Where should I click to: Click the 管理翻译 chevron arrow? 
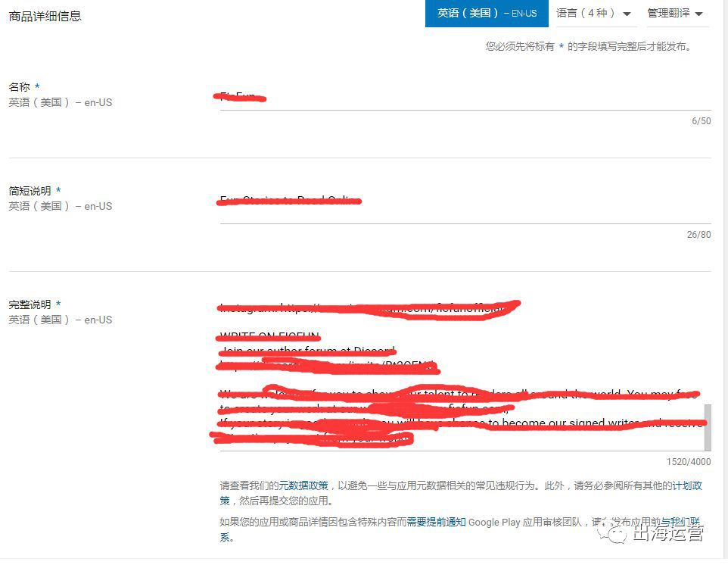700,13
